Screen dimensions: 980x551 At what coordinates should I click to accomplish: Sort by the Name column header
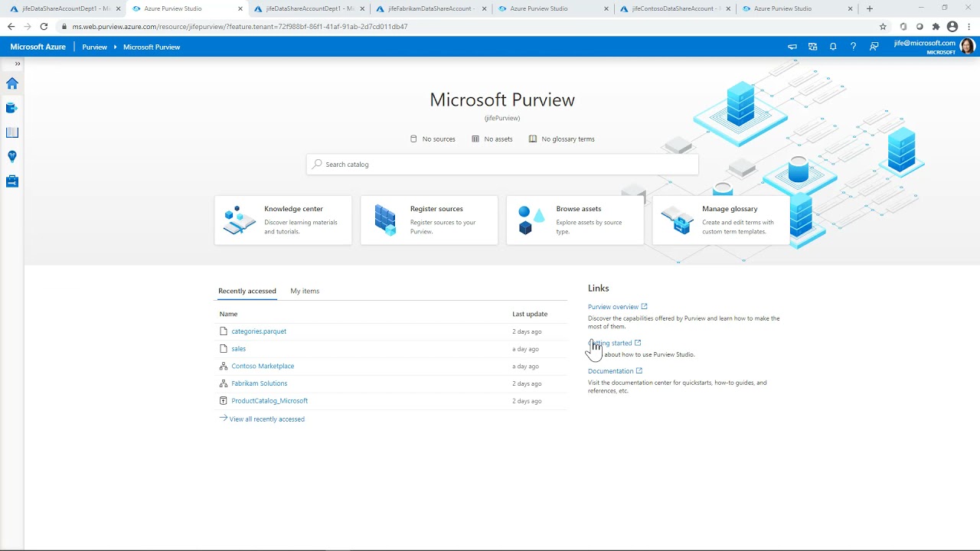[x=228, y=314]
